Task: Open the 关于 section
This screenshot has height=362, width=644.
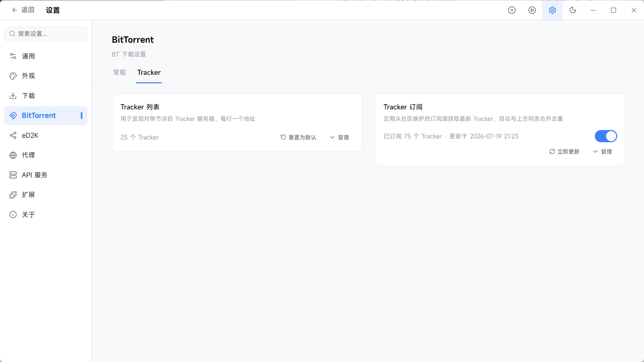Action: [x=46, y=215]
